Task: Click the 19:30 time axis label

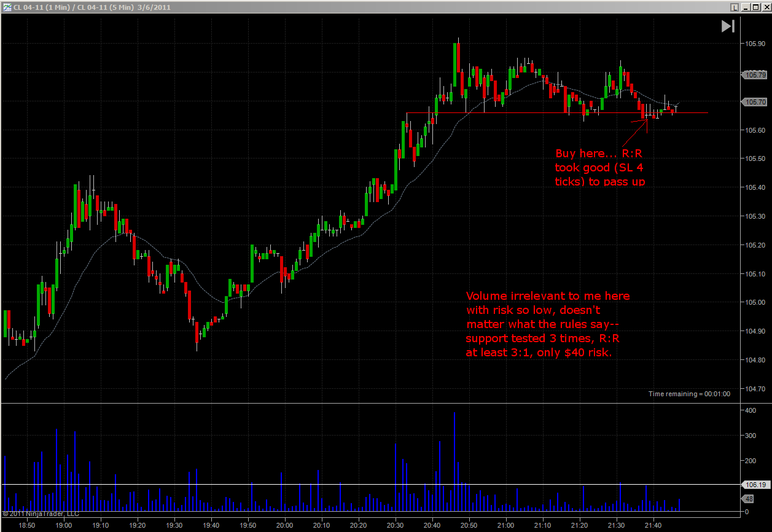Action: [x=174, y=526]
